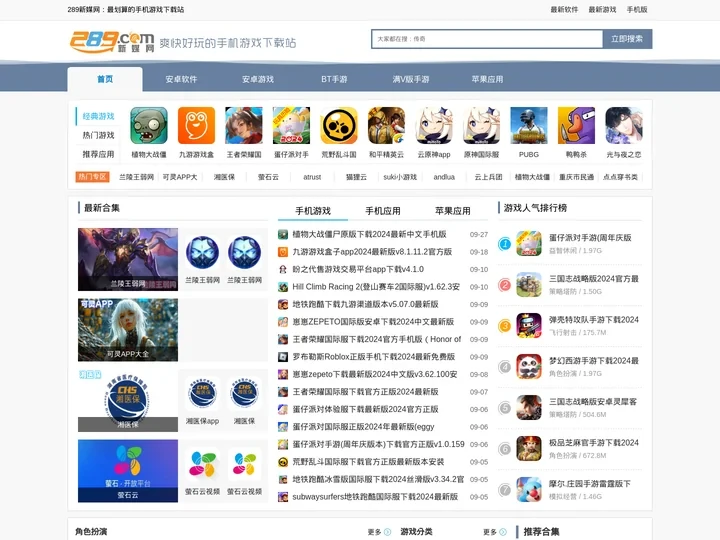Open the 最新游戏 top link
720x540 pixels.
tap(602, 9)
